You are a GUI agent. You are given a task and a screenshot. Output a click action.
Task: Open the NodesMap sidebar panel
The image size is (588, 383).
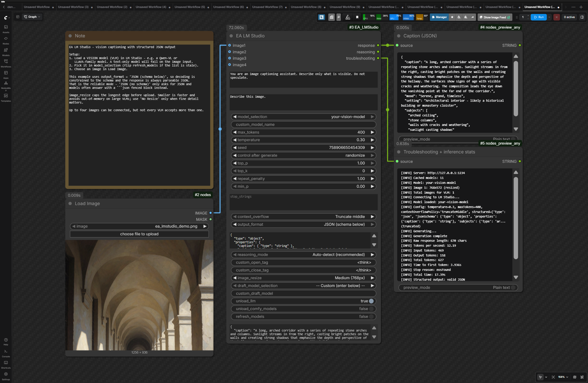click(6, 86)
